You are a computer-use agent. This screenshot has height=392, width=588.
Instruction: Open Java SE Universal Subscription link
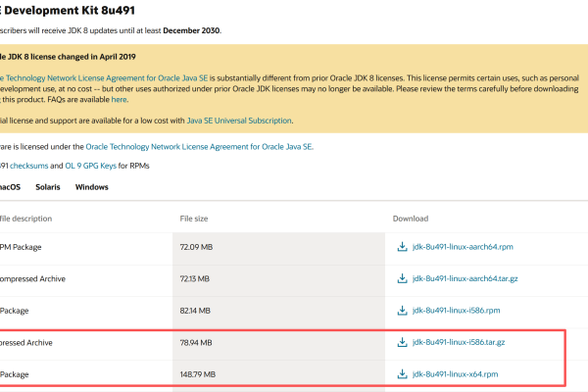[x=239, y=121]
